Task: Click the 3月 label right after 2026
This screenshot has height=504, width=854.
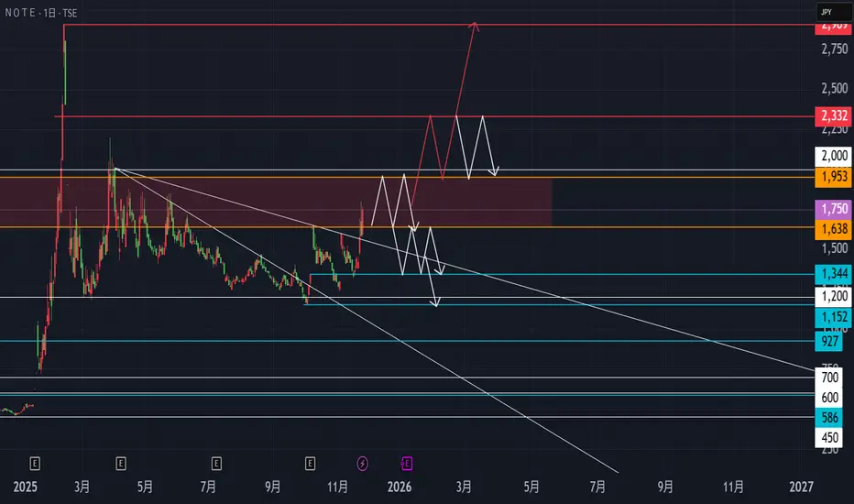Action: click(464, 487)
